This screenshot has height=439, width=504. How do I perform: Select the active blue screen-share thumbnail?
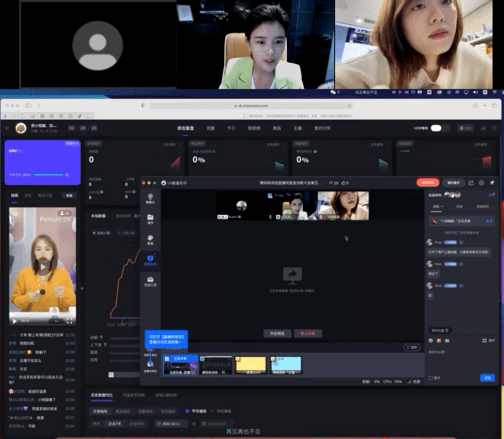[x=180, y=365]
